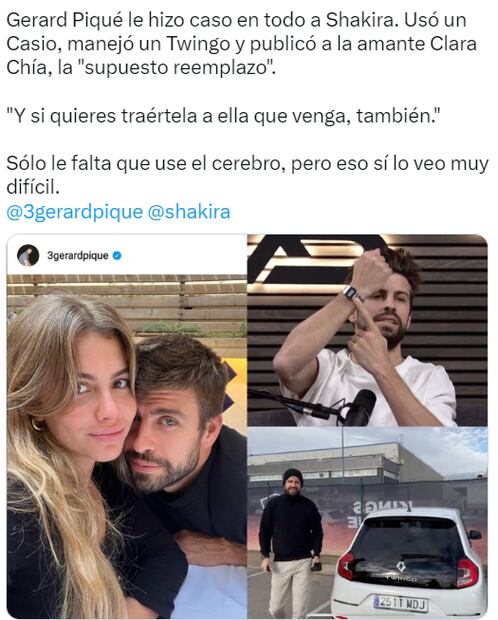This screenshot has height=620, width=498.
Task: Click the black beanie in the car photo
Action: pyautogui.click(x=292, y=477)
